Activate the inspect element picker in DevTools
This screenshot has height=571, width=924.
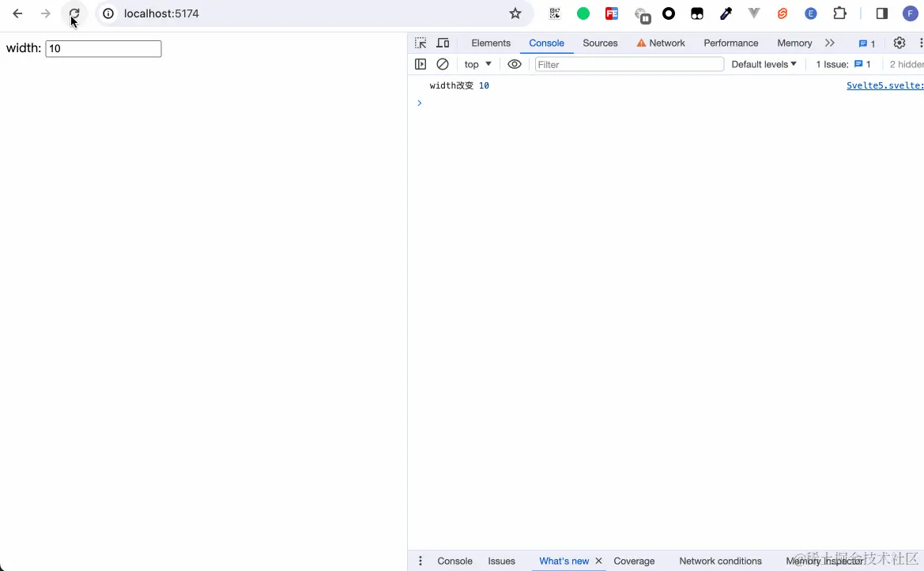click(421, 43)
